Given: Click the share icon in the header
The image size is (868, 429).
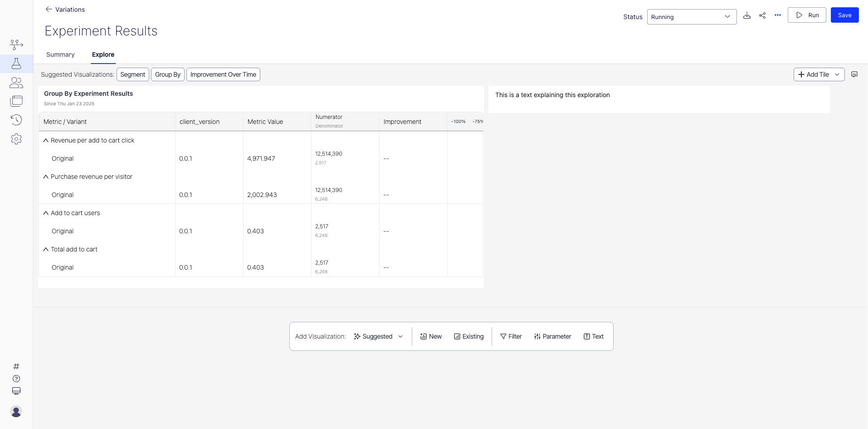Looking at the screenshot, I should click(762, 15).
